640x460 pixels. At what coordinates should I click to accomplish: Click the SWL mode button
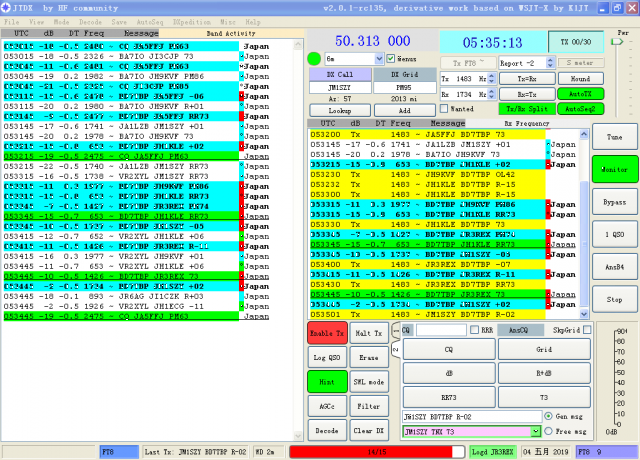369,382
